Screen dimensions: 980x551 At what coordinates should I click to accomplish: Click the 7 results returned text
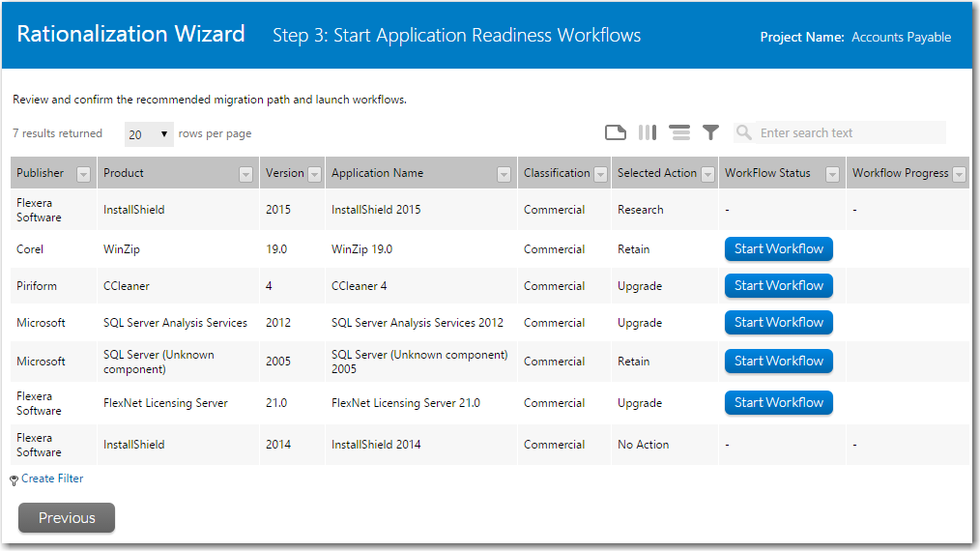click(x=57, y=133)
